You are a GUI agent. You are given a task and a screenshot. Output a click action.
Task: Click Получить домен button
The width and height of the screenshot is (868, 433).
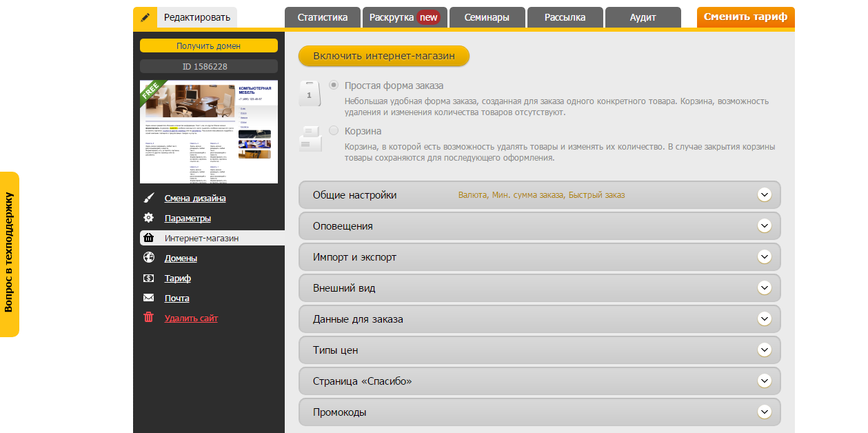209,46
